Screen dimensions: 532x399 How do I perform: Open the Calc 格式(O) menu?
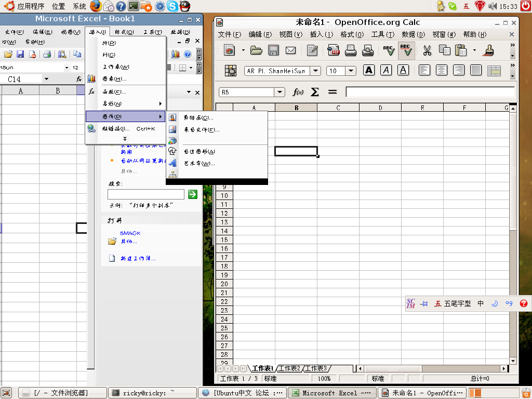[x=352, y=34]
